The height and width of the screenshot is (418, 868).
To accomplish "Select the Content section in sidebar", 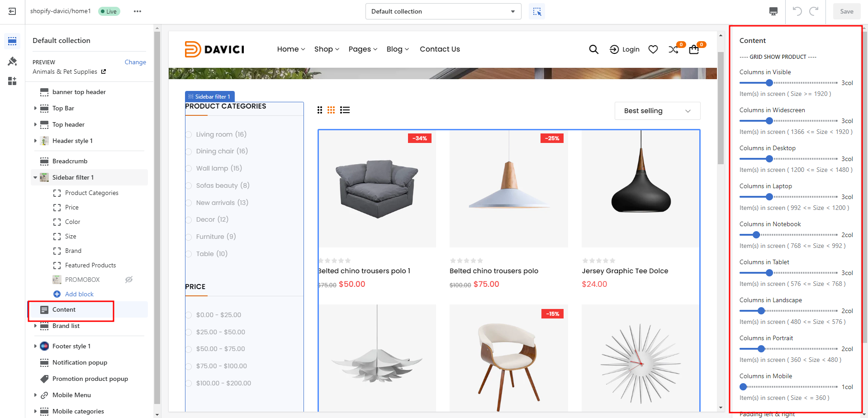I will 64,309.
